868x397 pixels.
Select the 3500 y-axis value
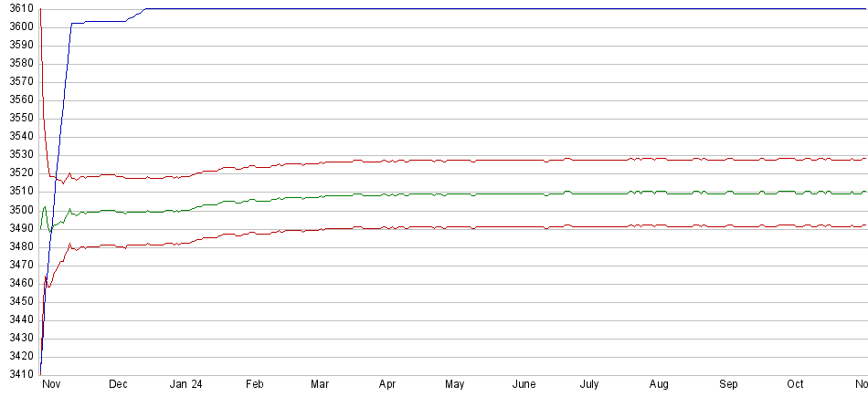point(19,210)
